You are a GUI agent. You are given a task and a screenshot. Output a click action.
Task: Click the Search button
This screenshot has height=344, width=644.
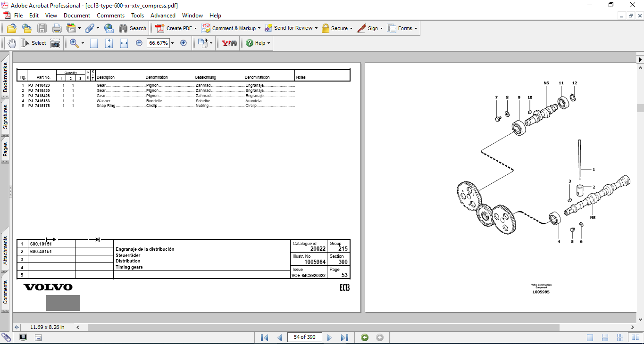pos(133,28)
